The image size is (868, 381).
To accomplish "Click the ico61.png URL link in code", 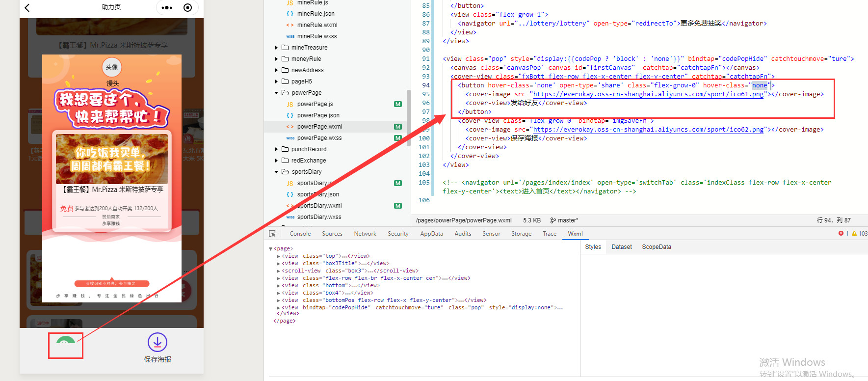I will point(648,94).
